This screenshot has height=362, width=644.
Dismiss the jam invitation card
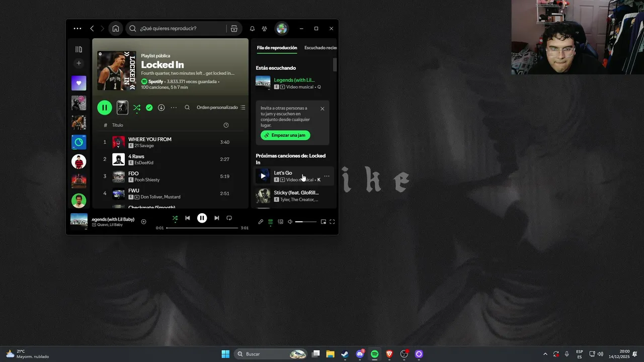coord(323,109)
